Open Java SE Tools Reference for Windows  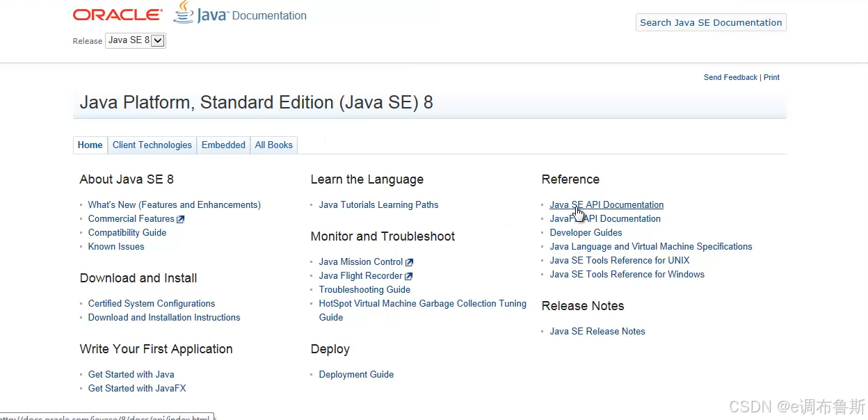tap(627, 274)
